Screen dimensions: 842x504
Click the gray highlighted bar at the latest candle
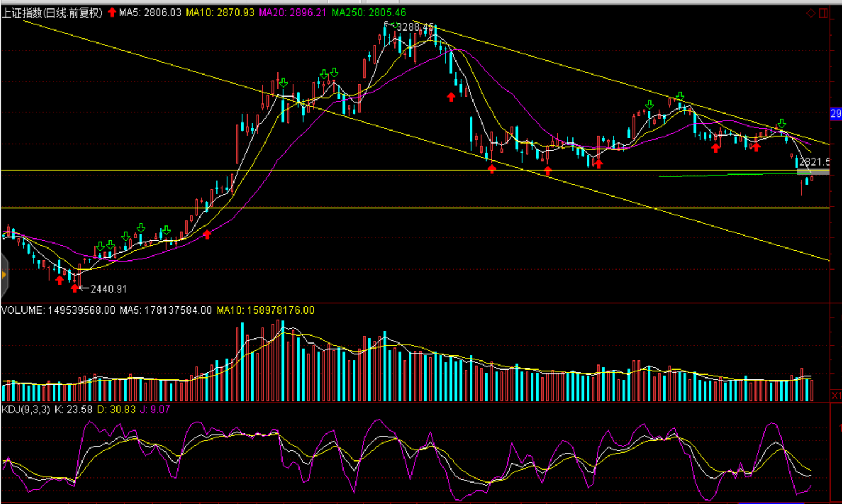pos(813,171)
